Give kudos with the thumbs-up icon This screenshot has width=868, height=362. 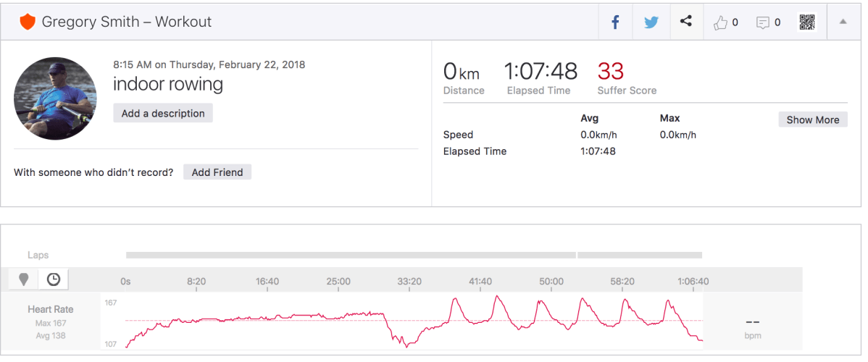725,22
